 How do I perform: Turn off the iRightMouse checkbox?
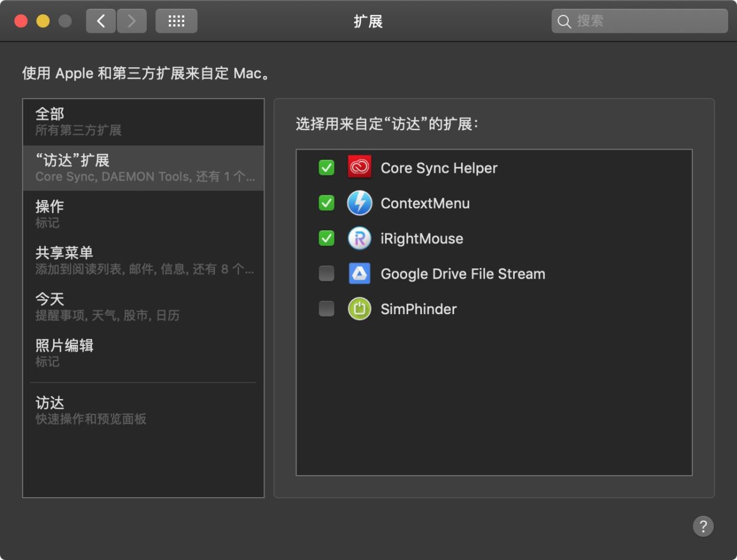326,238
